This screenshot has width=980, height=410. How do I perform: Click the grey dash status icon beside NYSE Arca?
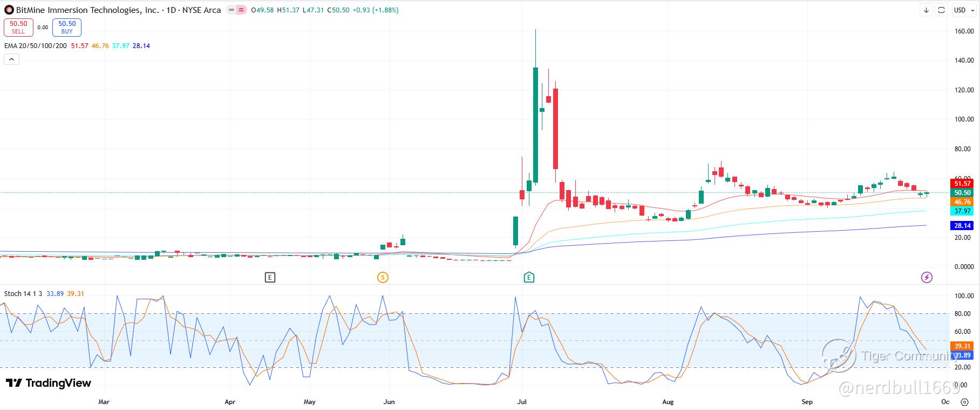tap(232, 10)
